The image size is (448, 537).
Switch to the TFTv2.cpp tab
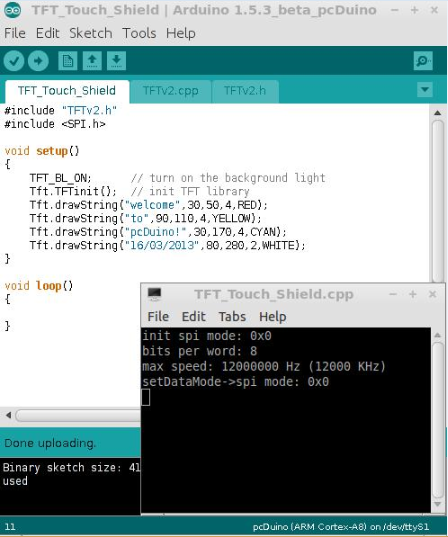point(171,91)
